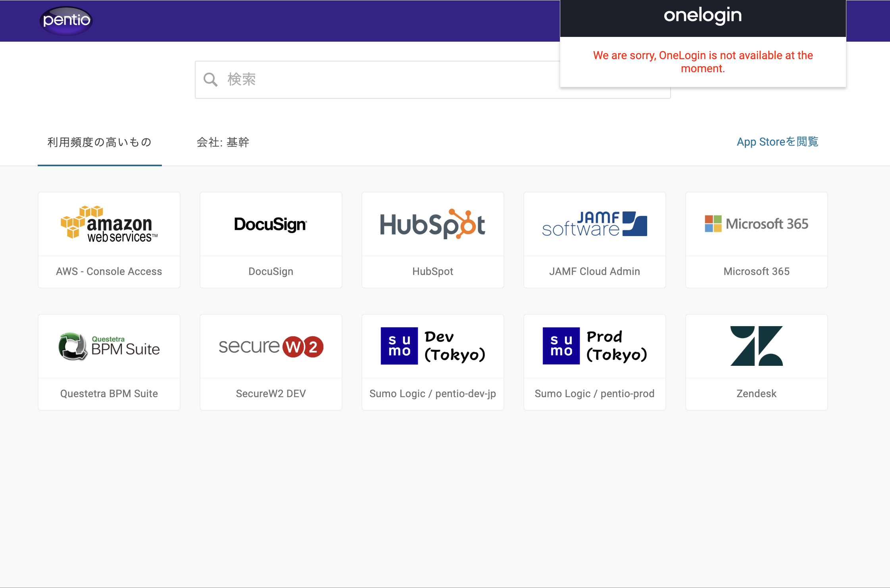Click the HubSpot app label
This screenshot has height=588, width=890.
coord(433,271)
